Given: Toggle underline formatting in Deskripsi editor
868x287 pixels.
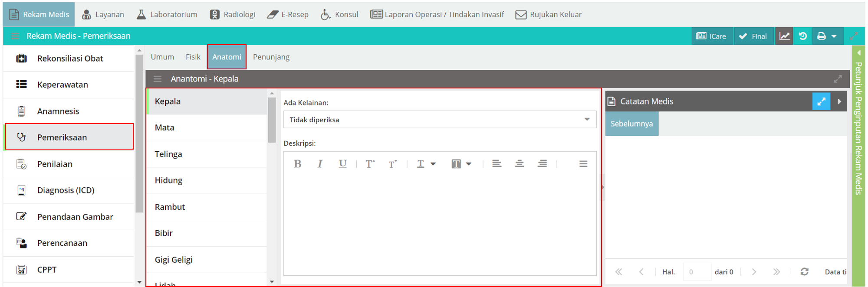Looking at the screenshot, I should click(x=342, y=164).
